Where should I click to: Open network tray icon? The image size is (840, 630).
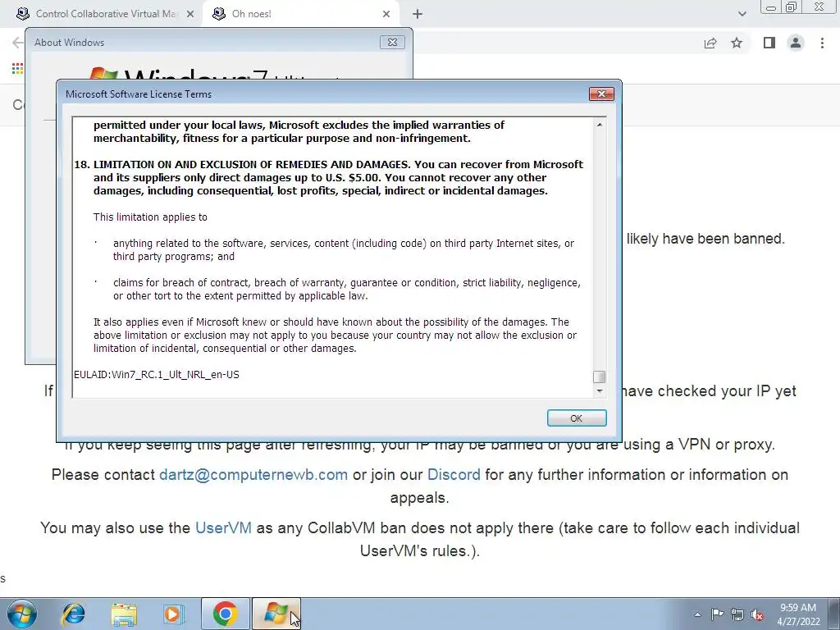[x=737, y=614]
